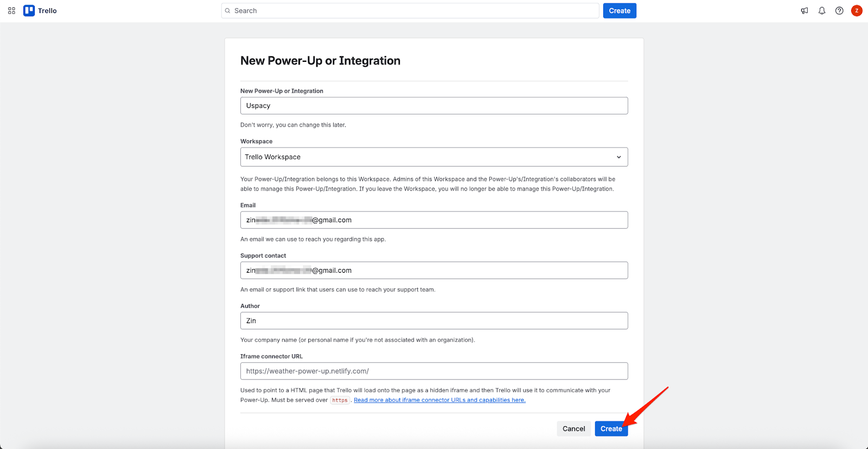868x449 pixels.
Task: Click Create at the bottom of the form
Action: click(x=611, y=429)
